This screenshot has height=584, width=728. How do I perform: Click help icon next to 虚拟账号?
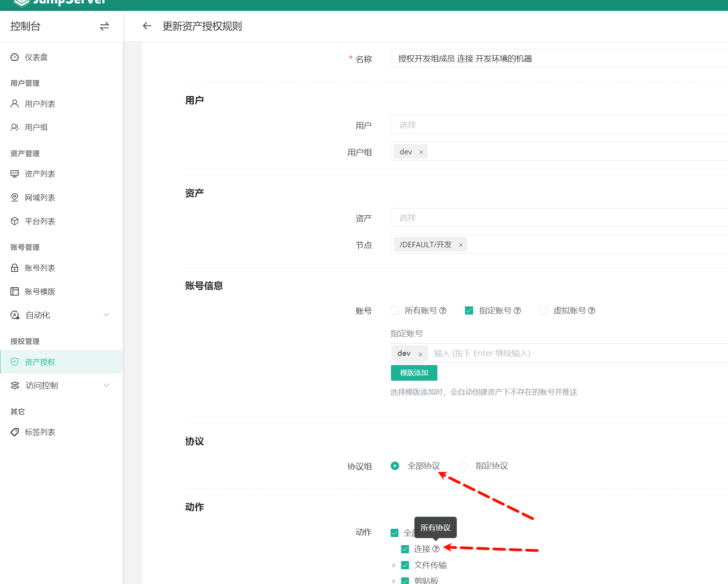pyautogui.click(x=591, y=311)
